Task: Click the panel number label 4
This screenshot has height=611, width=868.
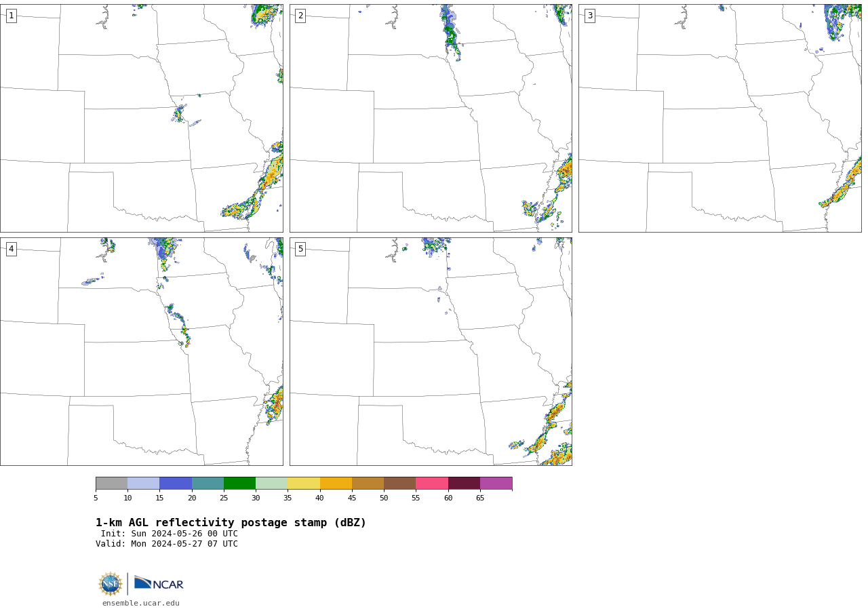Action: point(11,249)
